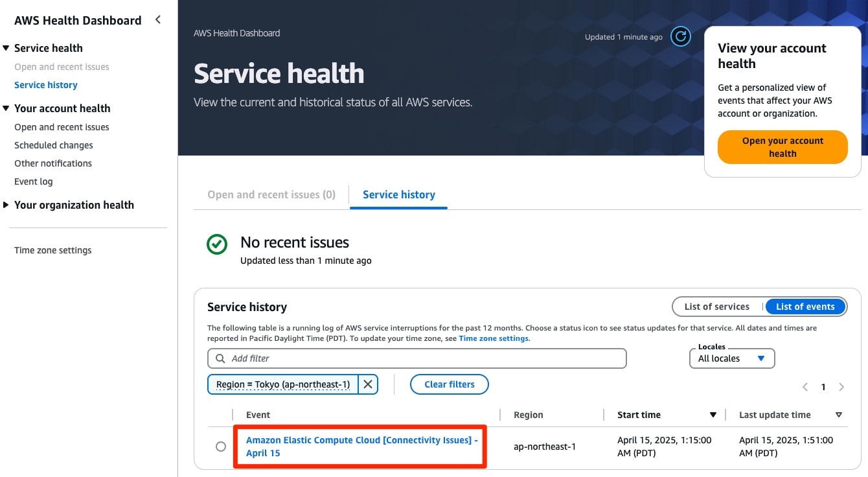
Task: Click the Your organization health heading
Action: (74, 205)
